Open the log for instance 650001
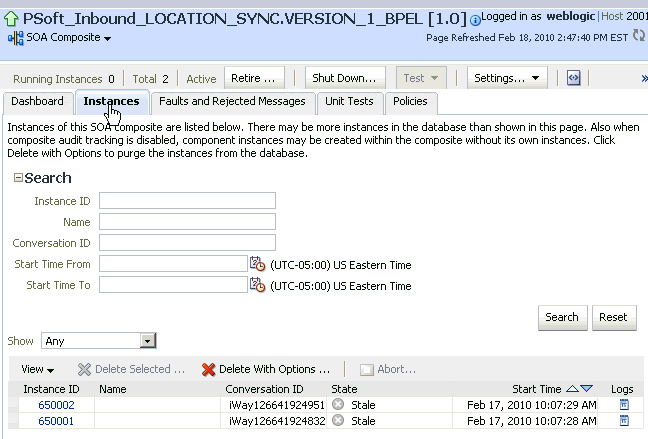648x439 pixels. 624,421
